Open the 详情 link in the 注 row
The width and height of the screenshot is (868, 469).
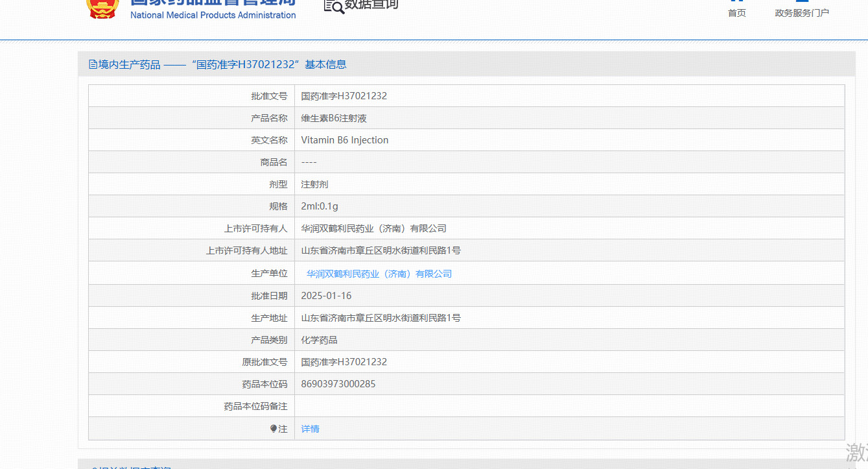pos(310,429)
